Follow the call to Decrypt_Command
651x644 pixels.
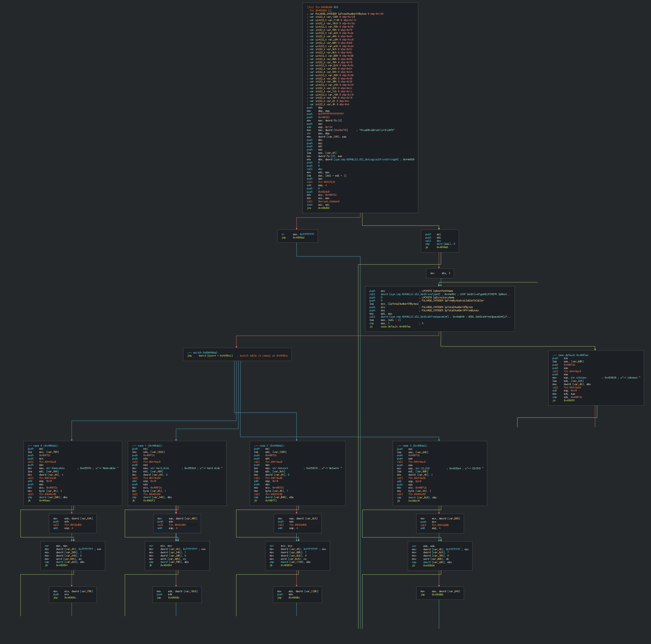click(x=329, y=201)
